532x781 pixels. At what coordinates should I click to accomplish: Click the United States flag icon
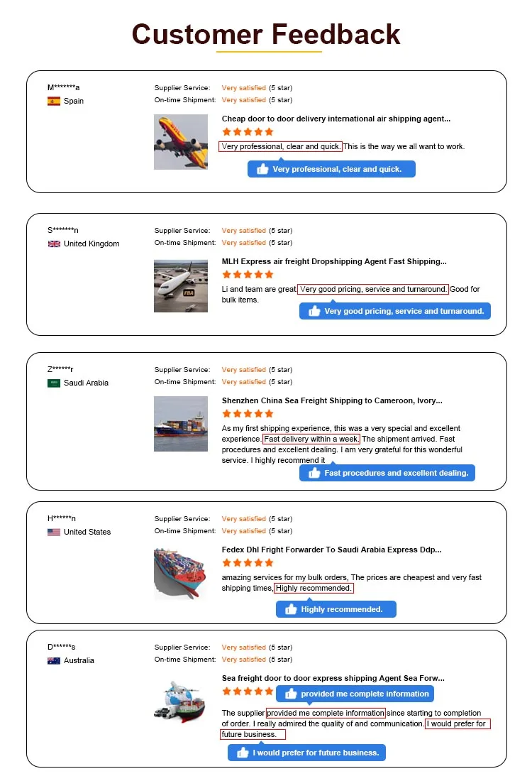click(54, 532)
